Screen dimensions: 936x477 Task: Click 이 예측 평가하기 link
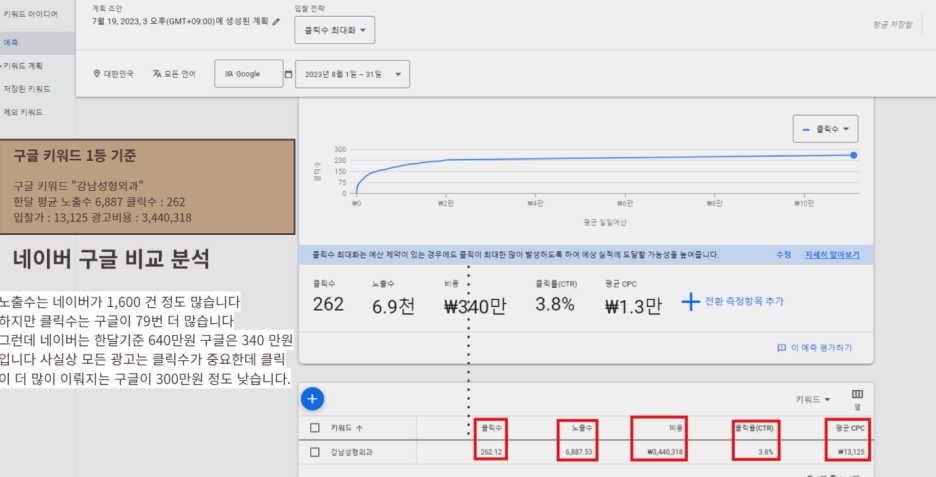pos(821,347)
